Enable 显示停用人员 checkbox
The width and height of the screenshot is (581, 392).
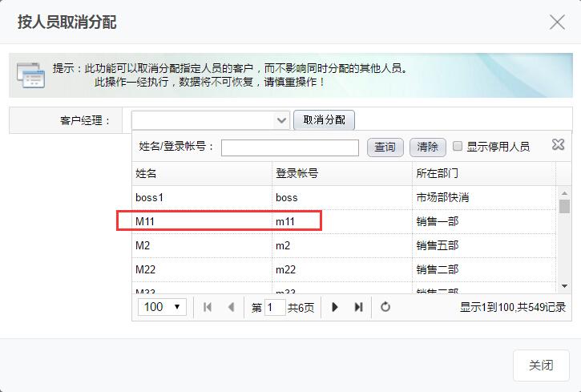coord(458,147)
